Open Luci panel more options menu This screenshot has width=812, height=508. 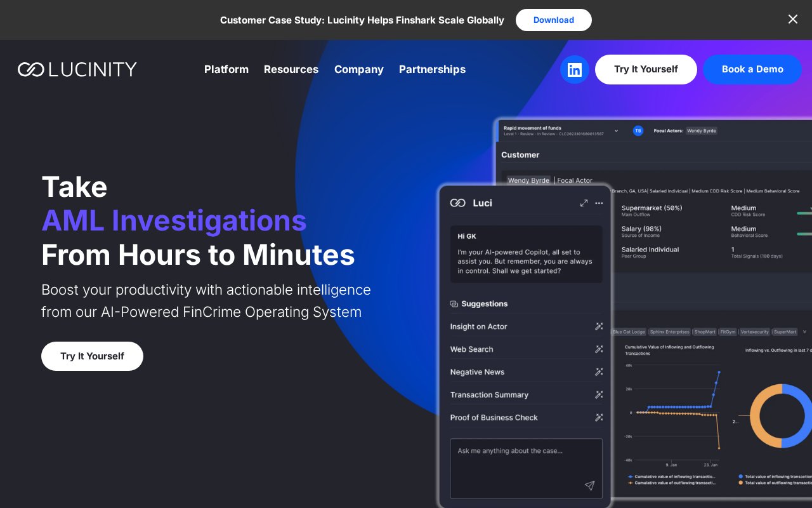tap(599, 203)
